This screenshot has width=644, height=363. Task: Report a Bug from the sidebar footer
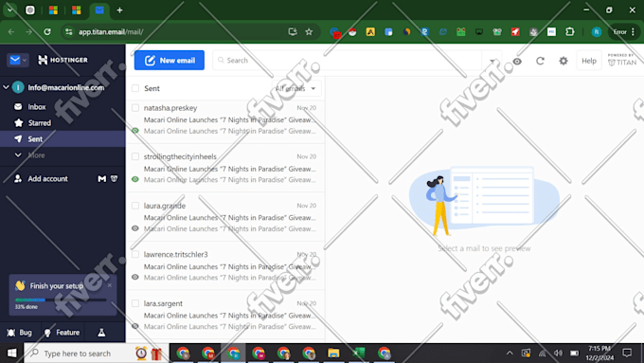pyautogui.click(x=19, y=333)
